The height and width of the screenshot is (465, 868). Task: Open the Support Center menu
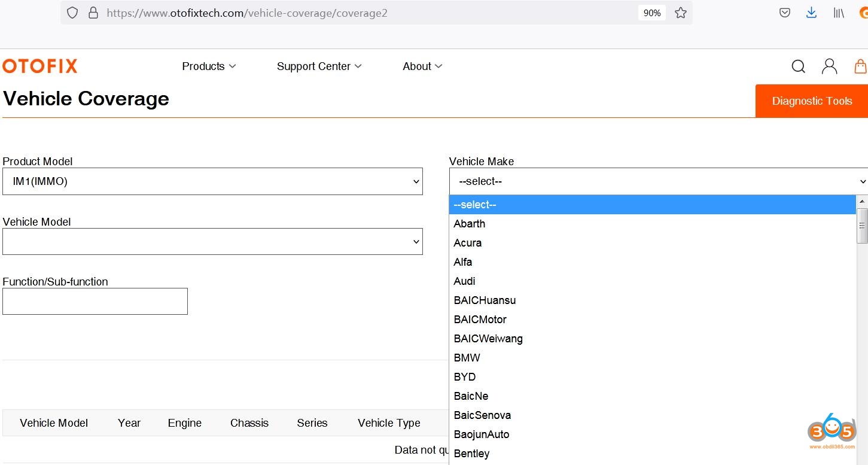point(319,66)
